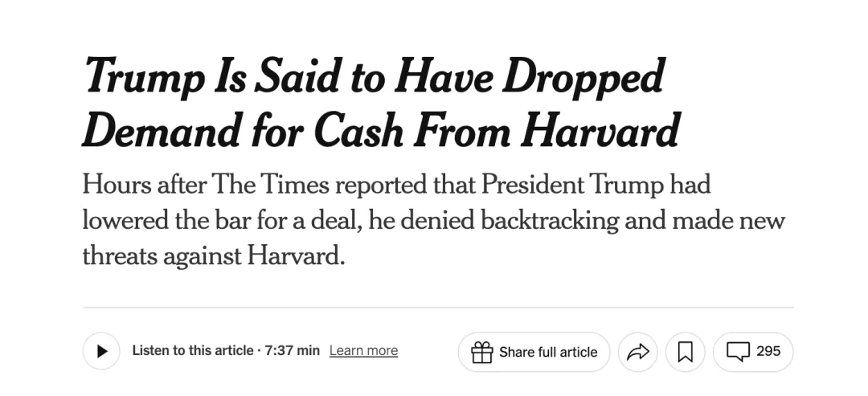Image resolution: width=868 pixels, height=396 pixels.
Task: Click the gift icon for sharing
Action: click(482, 352)
